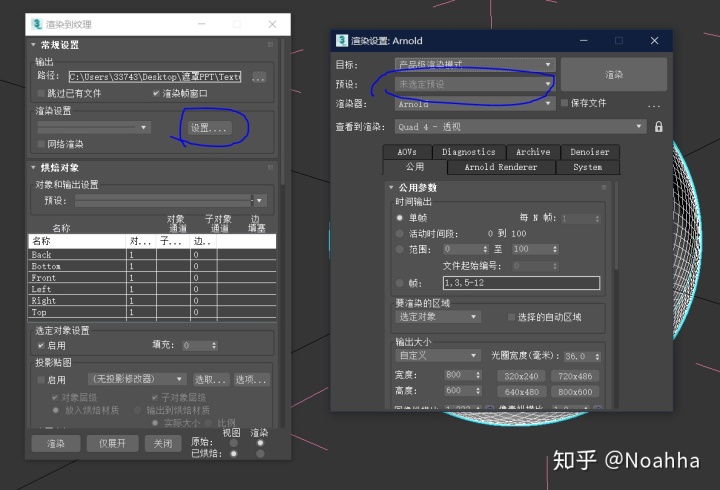This screenshot has height=490, width=720.
Task: Choose the 320x240 preset size
Action: [x=521, y=377]
